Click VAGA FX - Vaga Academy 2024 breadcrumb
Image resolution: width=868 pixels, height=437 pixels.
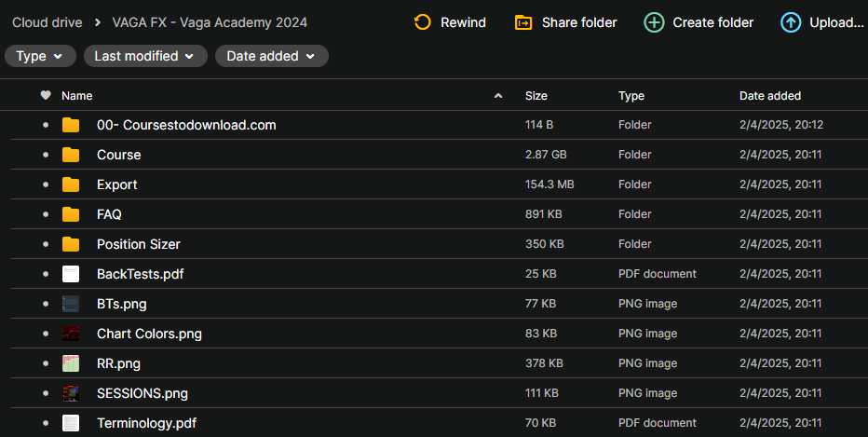point(210,22)
